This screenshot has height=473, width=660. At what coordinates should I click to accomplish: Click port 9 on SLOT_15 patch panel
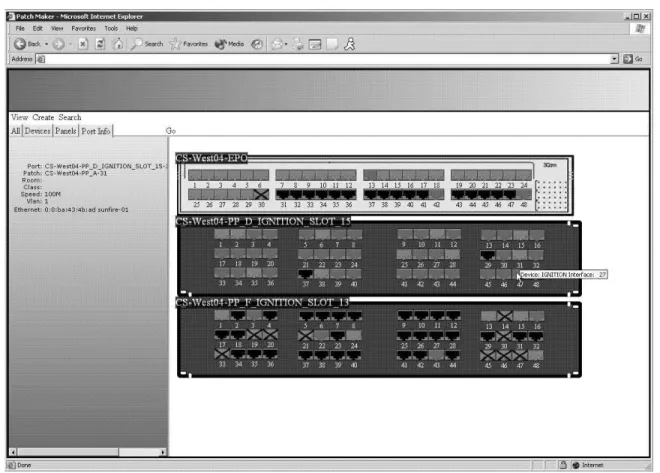coord(405,234)
